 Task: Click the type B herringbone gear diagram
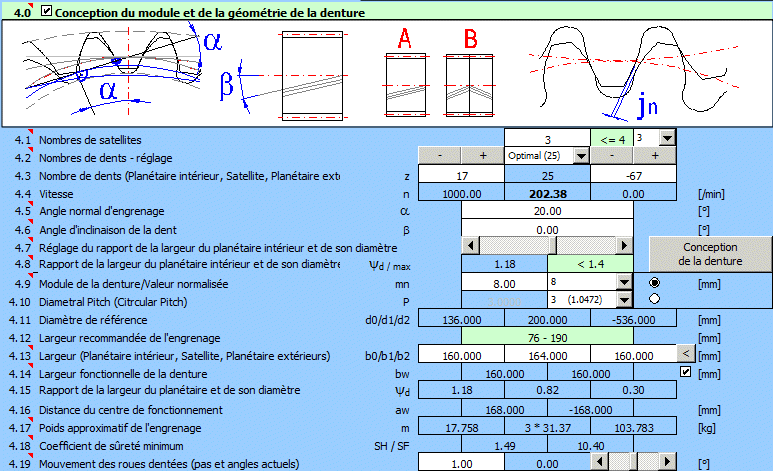[469, 74]
